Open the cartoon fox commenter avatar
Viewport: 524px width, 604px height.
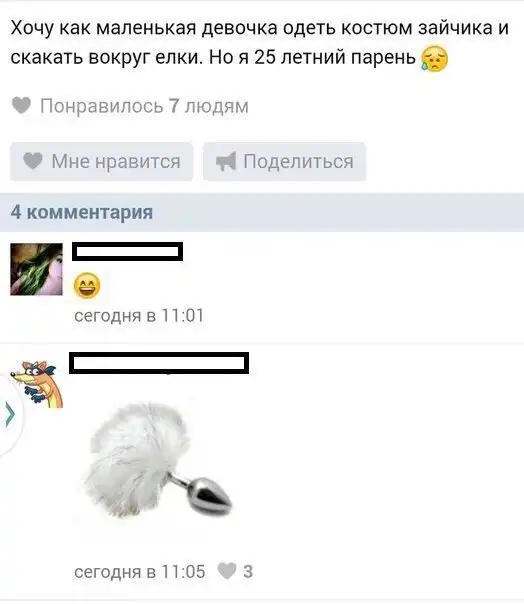(x=37, y=384)
